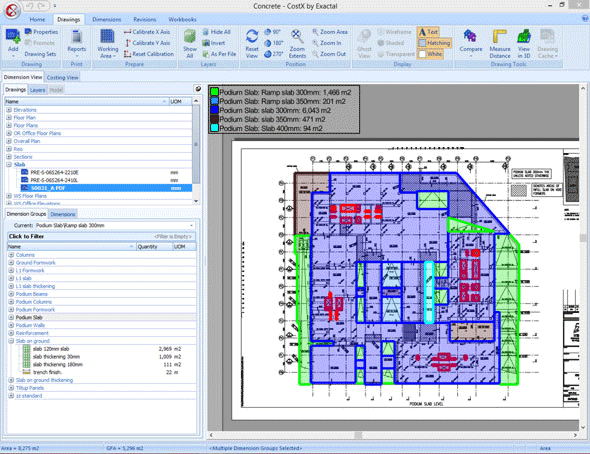590x454 pixels.
Task: Open the Dimensions ribbon tab
Action: pyautogui.click(x=106, y=19)
